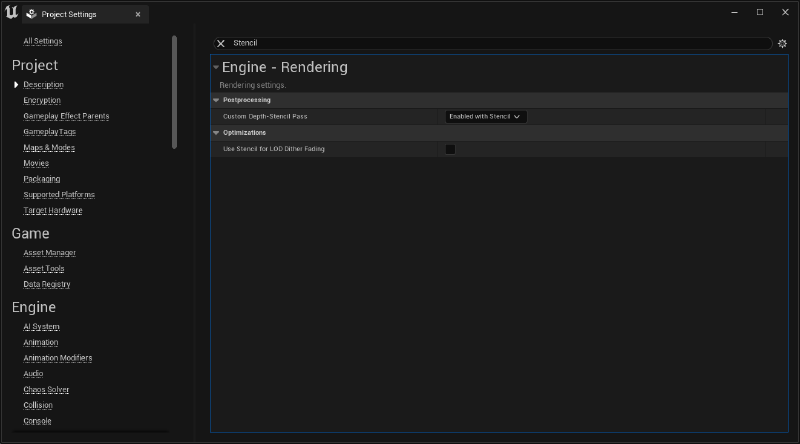Click the Project Settings tab icon
This screenshot has width=800, height=444.
32,14
